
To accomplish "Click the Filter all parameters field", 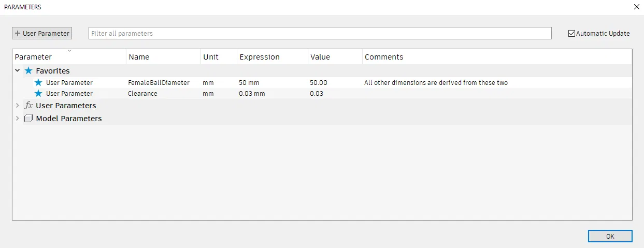I will 320,33.
